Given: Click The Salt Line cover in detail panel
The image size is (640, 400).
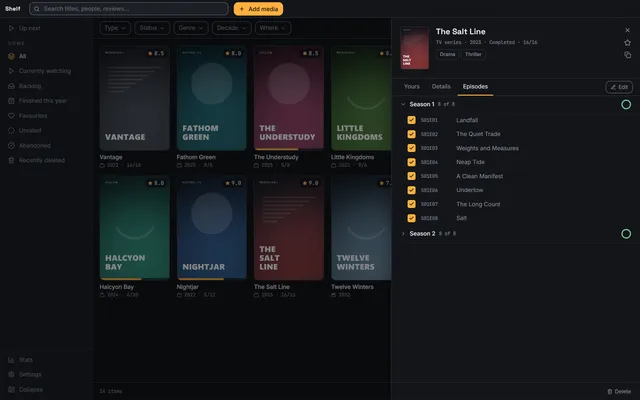Looking at the screenshot, I should coord(415,48).
